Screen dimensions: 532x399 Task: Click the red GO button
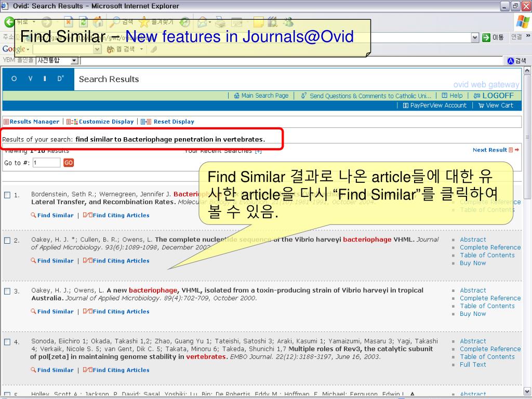pos(69,163)
